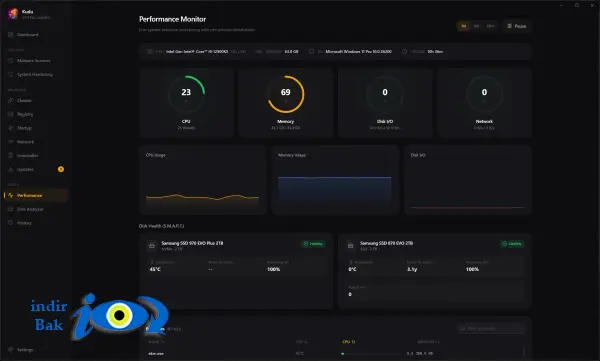Viewport: 600px width, 361px height.
Task: Click the CPU chip icon in info bar
Action: [x=150, y=51]
